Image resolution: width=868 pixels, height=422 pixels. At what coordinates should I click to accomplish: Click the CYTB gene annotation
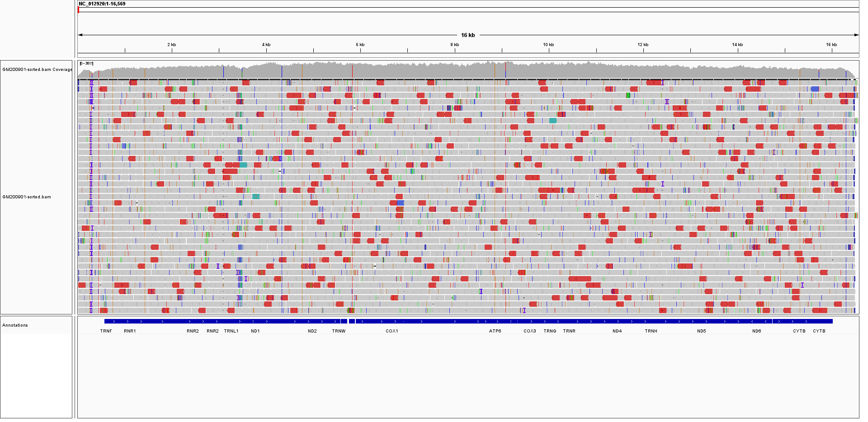(799, 331)
